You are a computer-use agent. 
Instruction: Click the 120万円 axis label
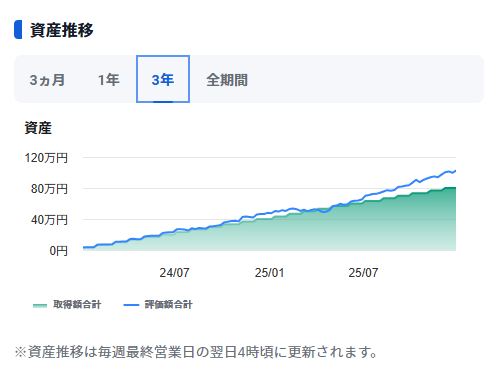click(x=46, y=158)
